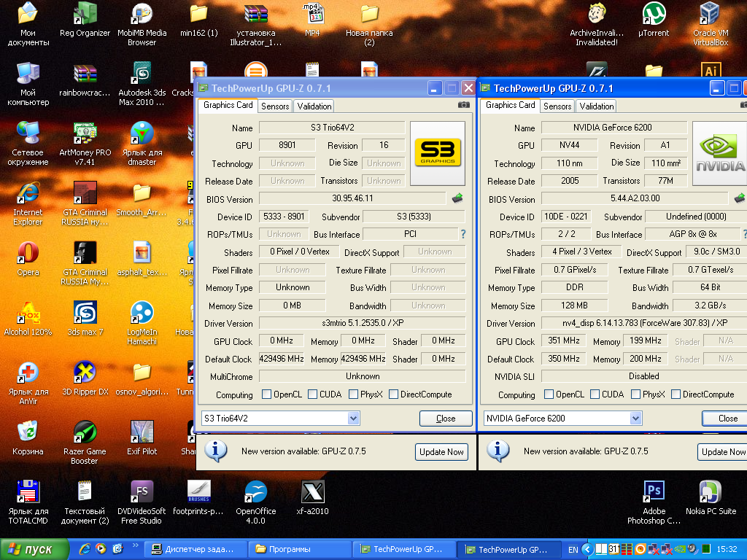The width and height of the screenshot is (747, 560).
Task: Open Validation tab in GeForce GPU-Z window
Action: coord(597,106)
